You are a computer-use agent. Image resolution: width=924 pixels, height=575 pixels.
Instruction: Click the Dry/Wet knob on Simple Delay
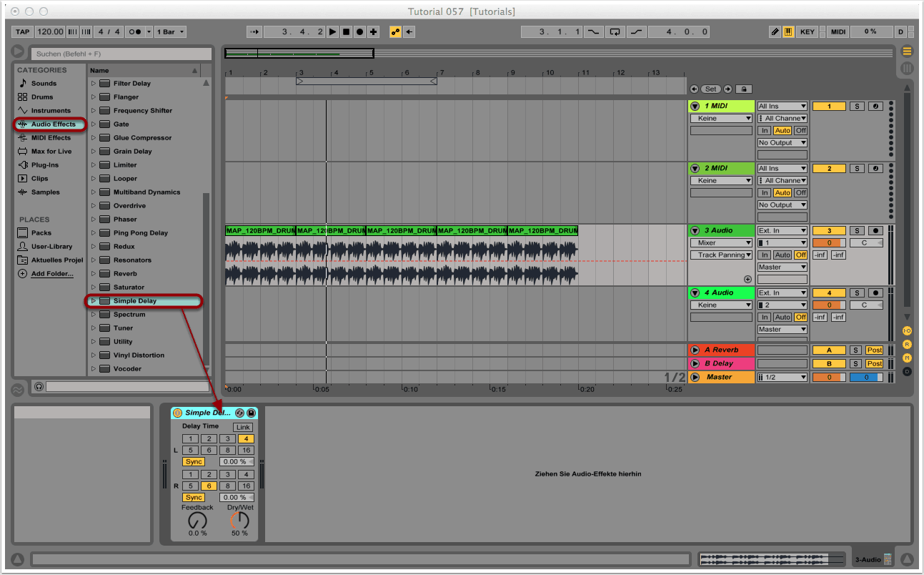pyautogui.click(x=239, y=520)
